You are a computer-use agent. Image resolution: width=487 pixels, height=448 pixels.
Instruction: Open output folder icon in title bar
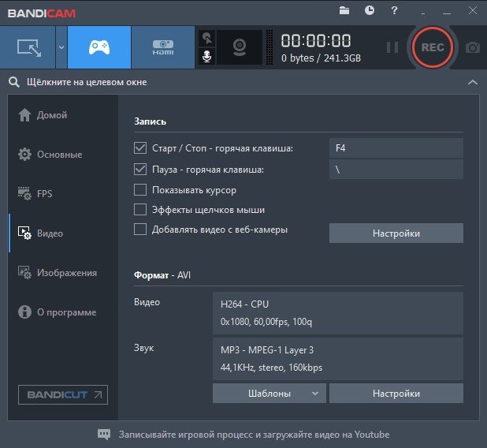coord(344,10)
